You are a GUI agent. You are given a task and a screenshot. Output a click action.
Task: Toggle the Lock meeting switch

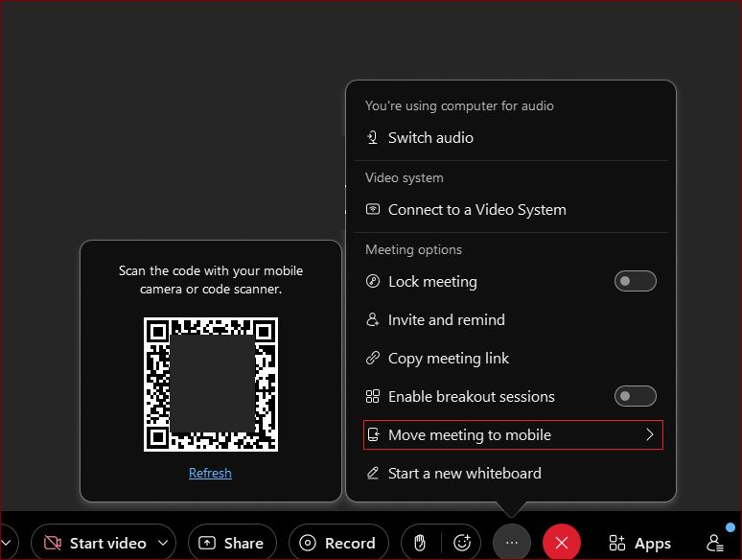635,281
